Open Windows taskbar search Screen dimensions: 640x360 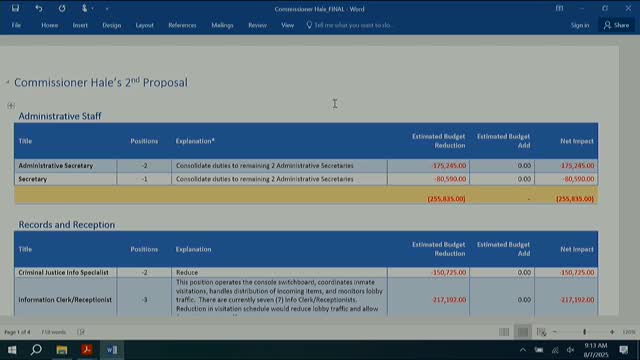tap(36, 350)
